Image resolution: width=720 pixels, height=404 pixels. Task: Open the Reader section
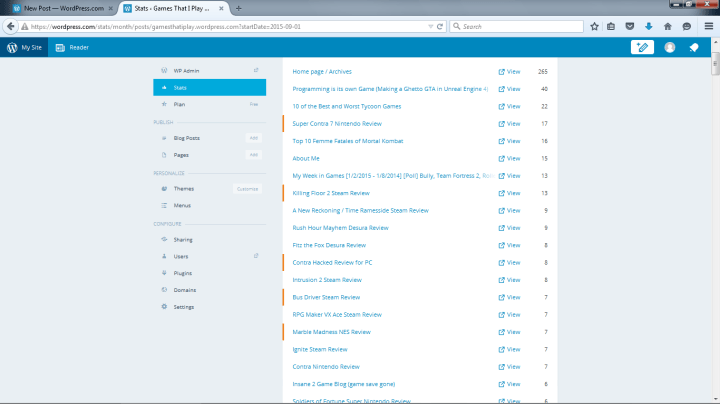72,47
